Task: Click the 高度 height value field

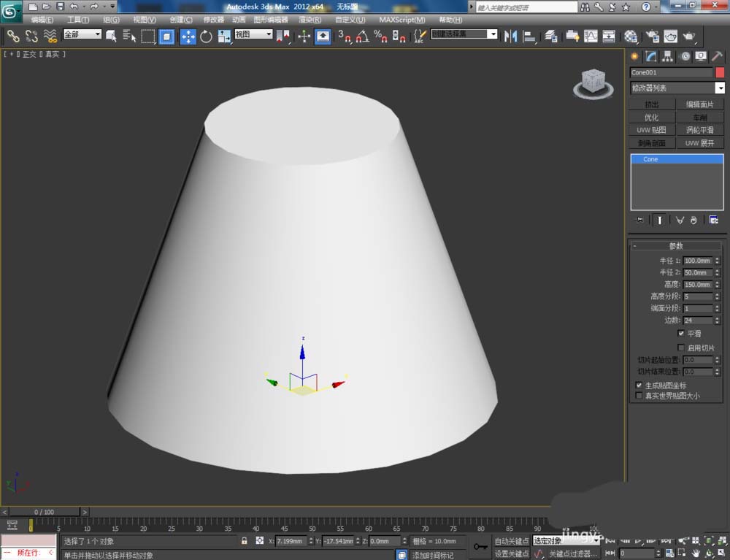Action: [x=697, y=285]
